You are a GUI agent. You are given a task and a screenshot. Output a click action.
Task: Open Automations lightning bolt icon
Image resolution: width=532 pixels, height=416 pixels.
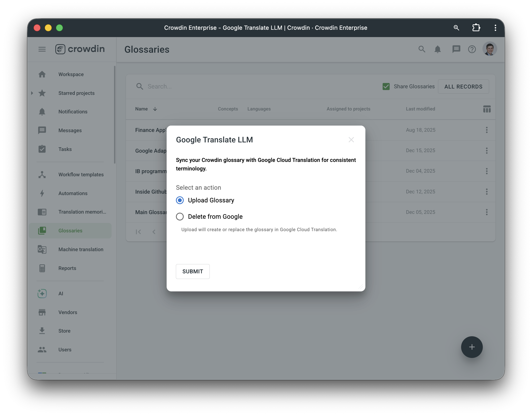click(x=42, y=193)
